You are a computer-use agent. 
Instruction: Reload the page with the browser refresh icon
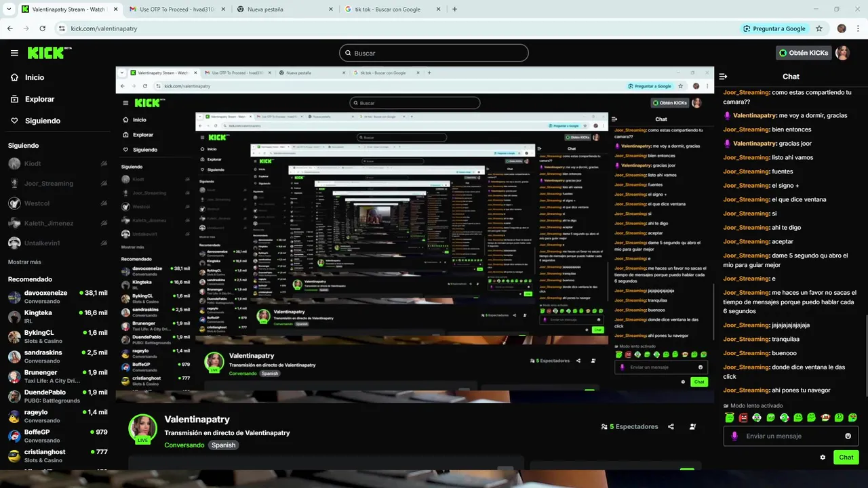pyautogui.click(x=43, y=28)
